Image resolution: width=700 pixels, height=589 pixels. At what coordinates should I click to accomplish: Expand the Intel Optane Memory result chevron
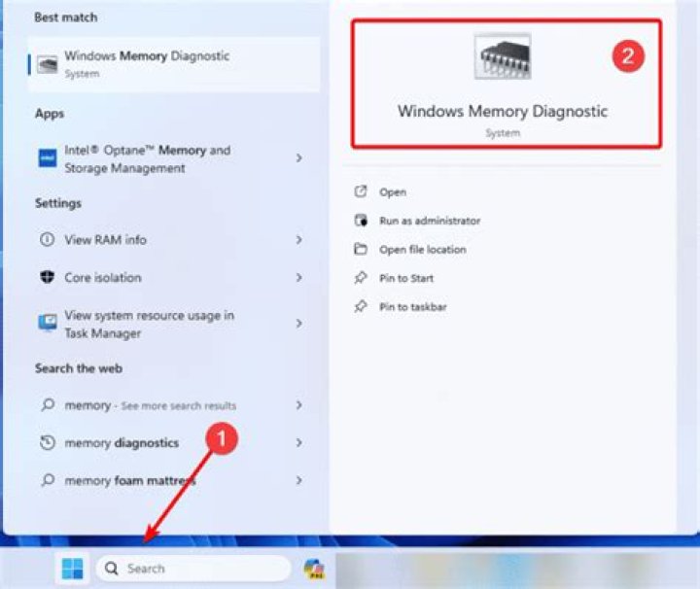point(298,158)
